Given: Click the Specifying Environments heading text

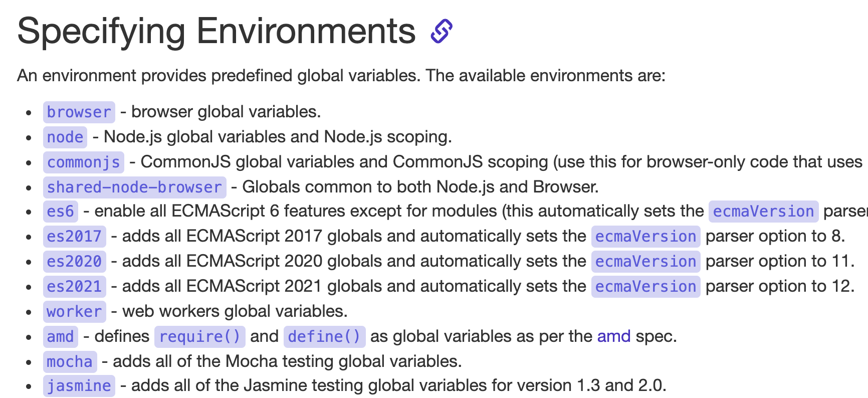Looking at the screenshot, I should coord(216,31).
